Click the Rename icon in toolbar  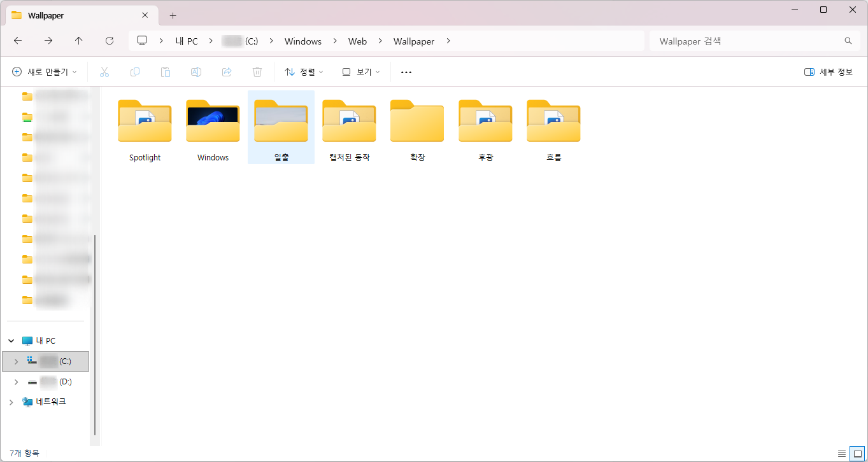pos(196,72)
